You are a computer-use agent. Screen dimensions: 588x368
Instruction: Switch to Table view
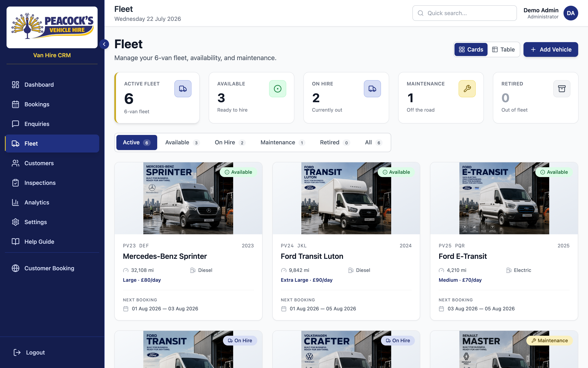(x=503, y=50)
